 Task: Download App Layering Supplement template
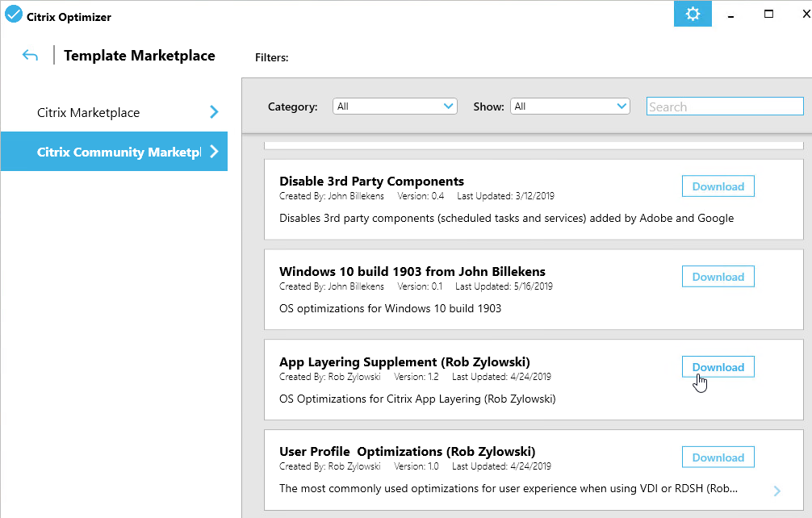718,367
